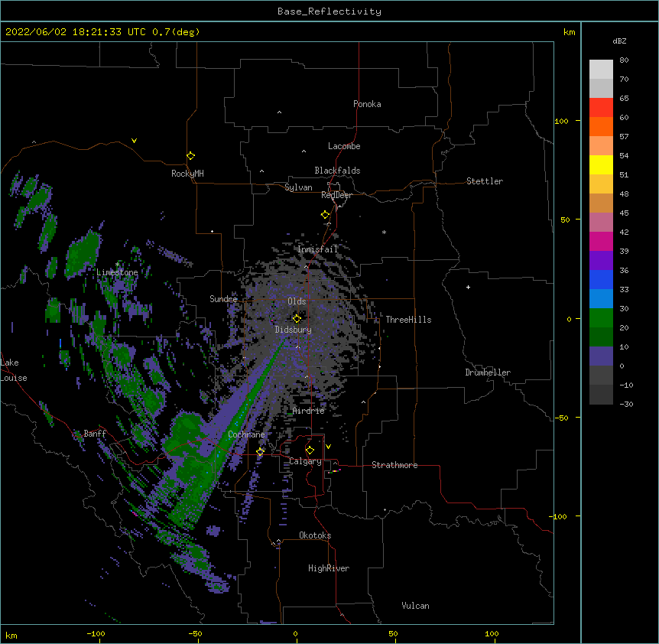Click the -50 tick label on right axis

pos(561,418)
